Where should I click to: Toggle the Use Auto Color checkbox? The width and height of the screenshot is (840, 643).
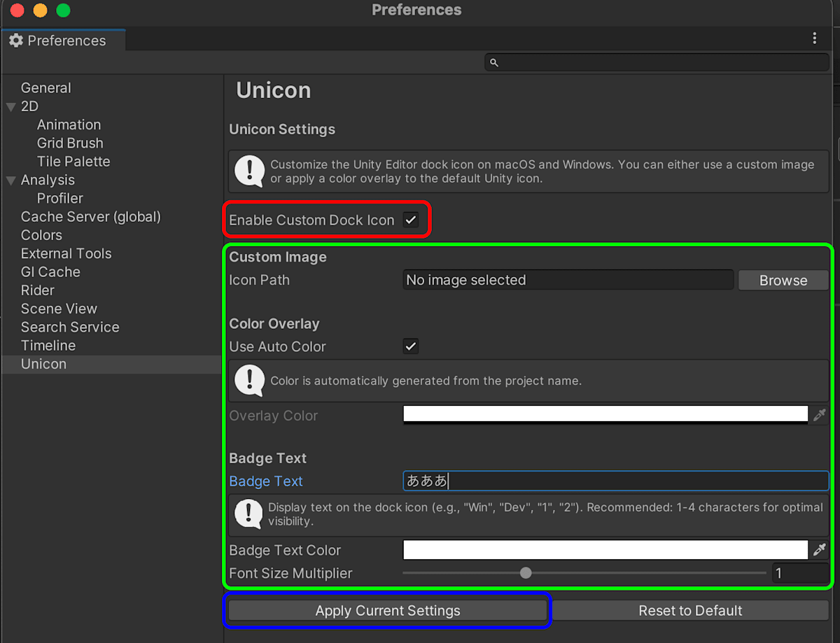(411, 346)
